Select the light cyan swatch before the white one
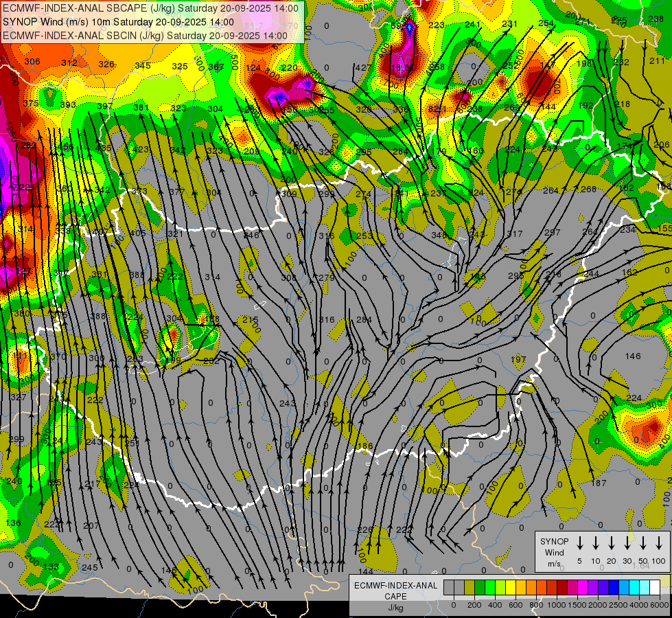 pos(645,587)
